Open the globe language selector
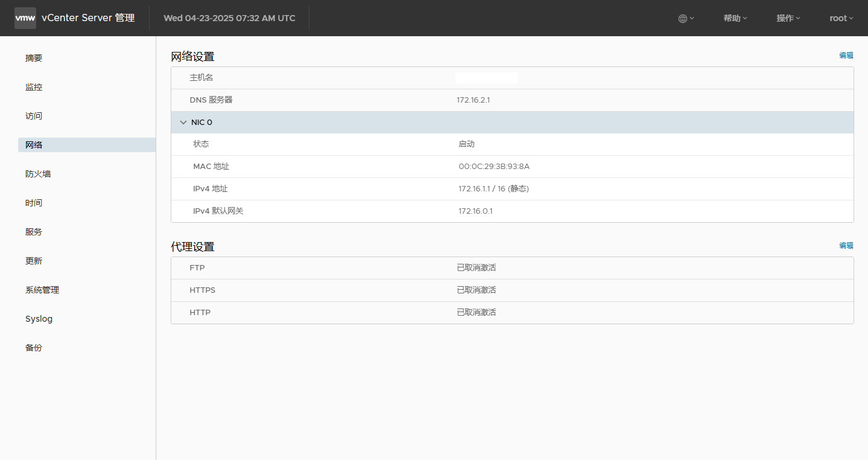Viewport: 868px width, 460px height. (686, 18)
